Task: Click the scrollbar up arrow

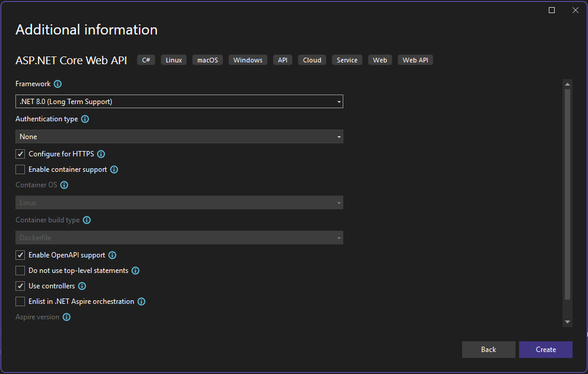Action: click(x=567, y=84)
